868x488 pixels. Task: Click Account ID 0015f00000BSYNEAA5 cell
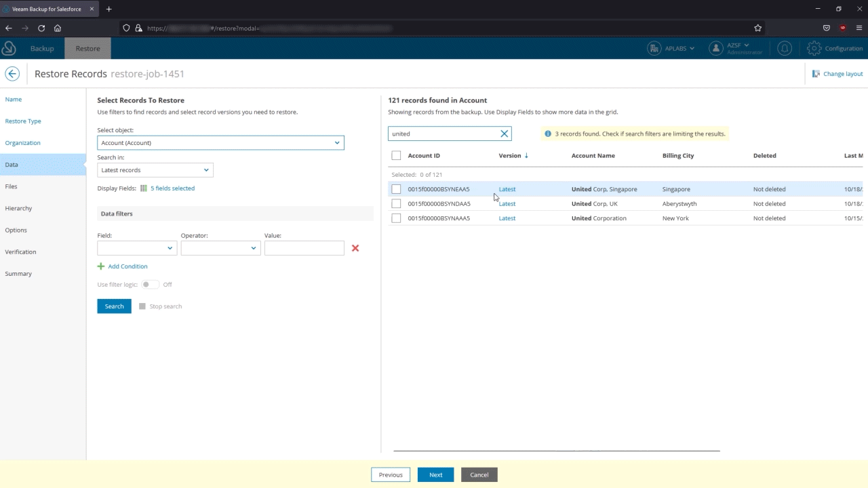click(439, 189)
